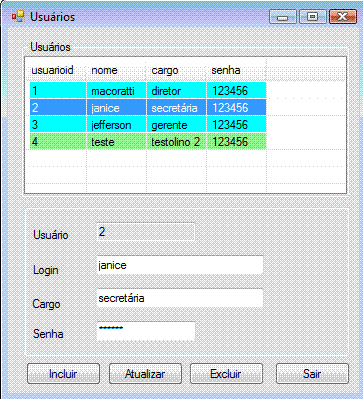The height and width of the screenshot is (400, 363).
Task: Click the senha cell in macoratti's row
Action: coord(237,91)
